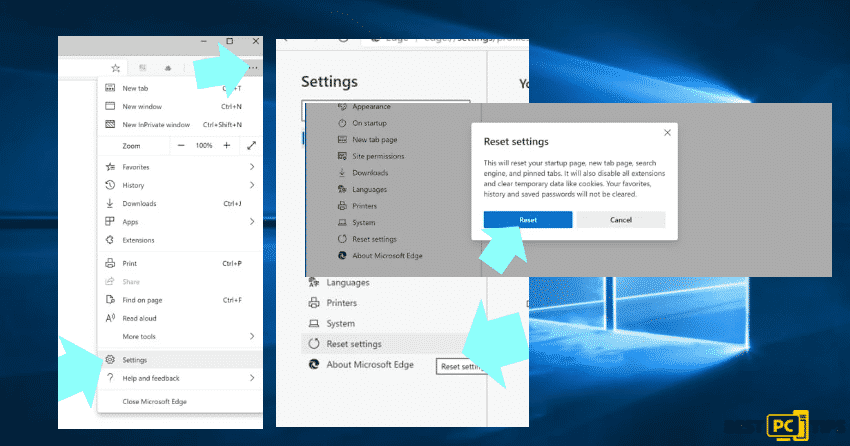This screenshot has height=446, width=850.
Task: Click Cancel in Reset settings dialog
Action: coord(621,219)
